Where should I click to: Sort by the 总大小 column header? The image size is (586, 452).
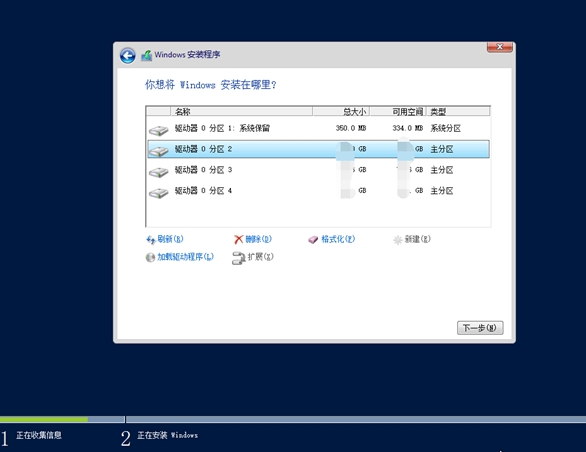341,111
